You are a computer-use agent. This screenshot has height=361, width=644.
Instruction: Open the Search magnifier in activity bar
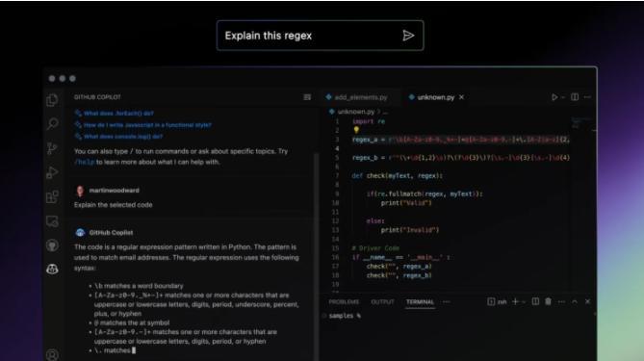tap(52, 123)
